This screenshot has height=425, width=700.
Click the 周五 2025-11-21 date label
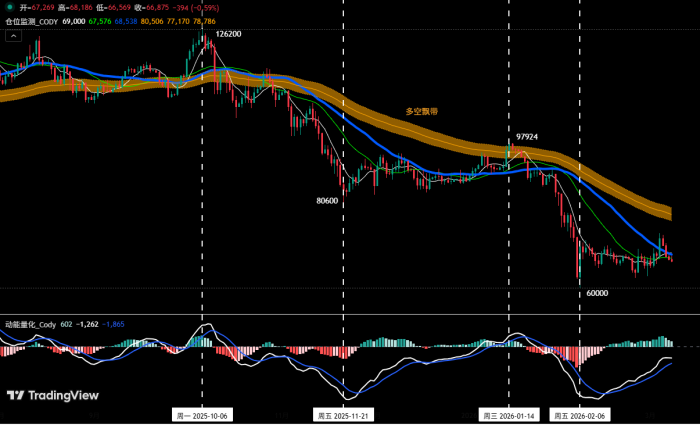344,415
